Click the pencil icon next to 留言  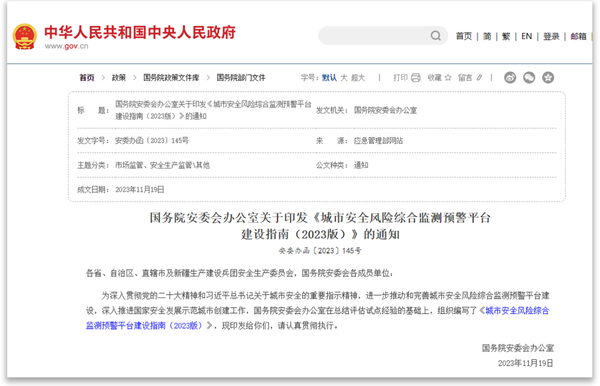pyautogui.click(x=479, y=78)
